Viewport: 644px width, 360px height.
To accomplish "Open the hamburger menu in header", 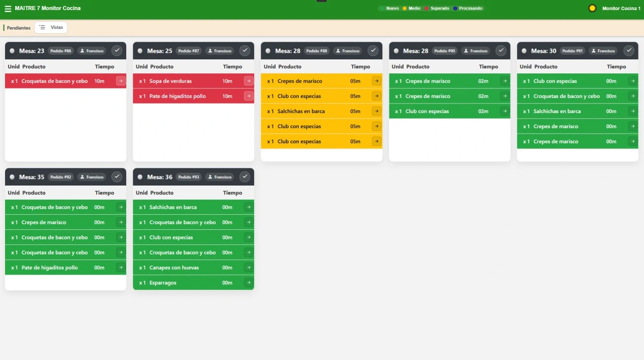I will (8, 9).
